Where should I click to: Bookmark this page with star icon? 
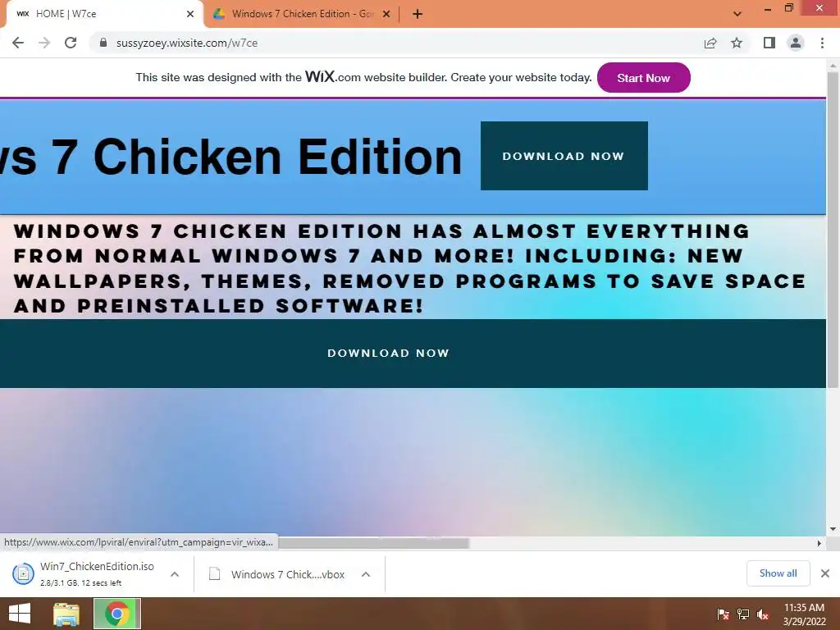coord(737,43)
